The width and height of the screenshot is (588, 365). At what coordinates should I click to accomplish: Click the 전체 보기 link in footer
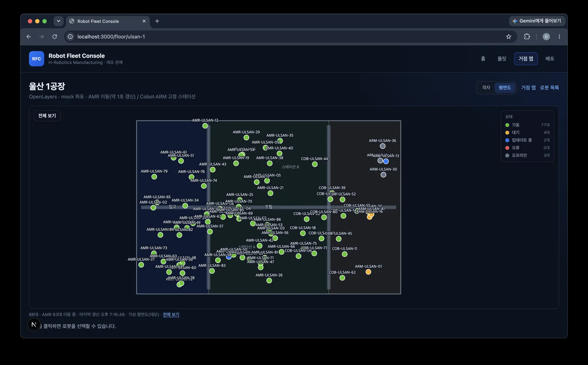171,315
